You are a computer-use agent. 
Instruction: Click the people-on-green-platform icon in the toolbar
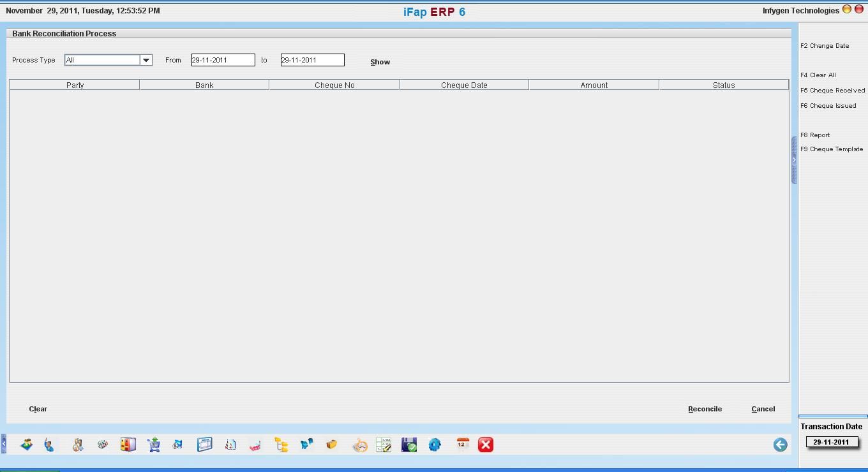(26, 445)
